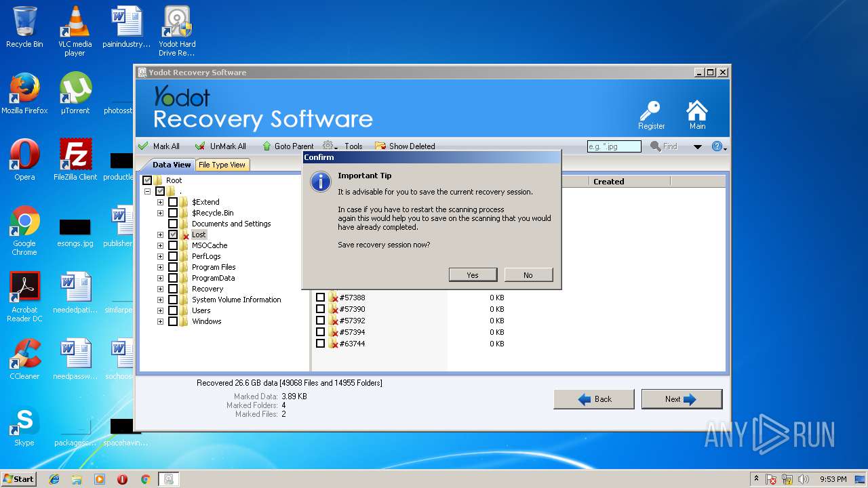Image resolution: width=868 pixels, height=488 pixels.
Task: Click the Next button
Action: (x=682, y=399)
